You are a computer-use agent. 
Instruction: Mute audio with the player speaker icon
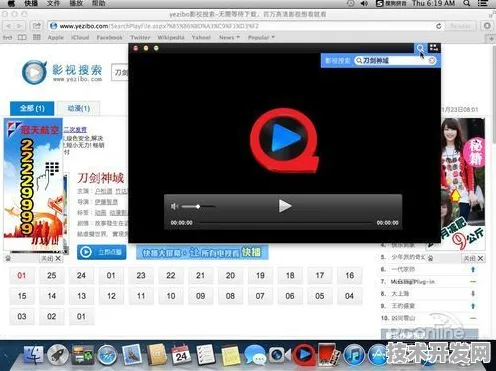174,207
